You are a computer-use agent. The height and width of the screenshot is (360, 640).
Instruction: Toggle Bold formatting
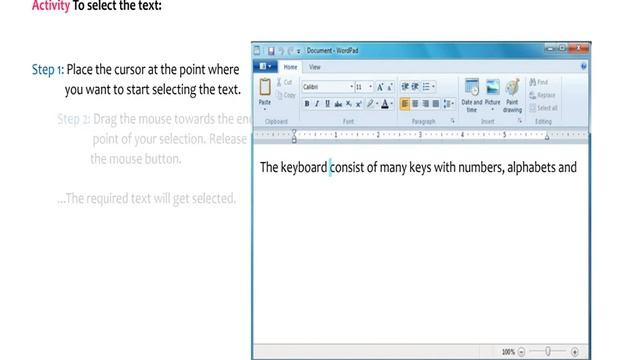(307, 104)
